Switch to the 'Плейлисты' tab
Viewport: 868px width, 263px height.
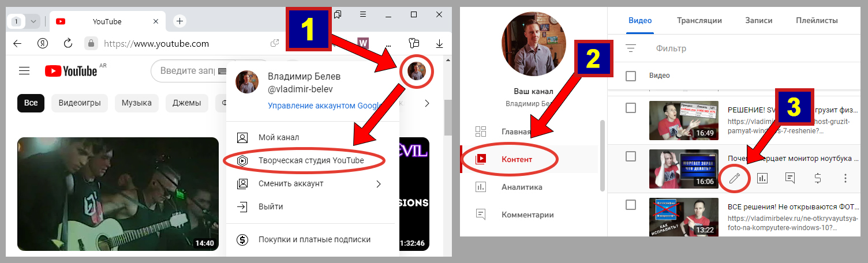pyautogui.click(x=817, y=20)
